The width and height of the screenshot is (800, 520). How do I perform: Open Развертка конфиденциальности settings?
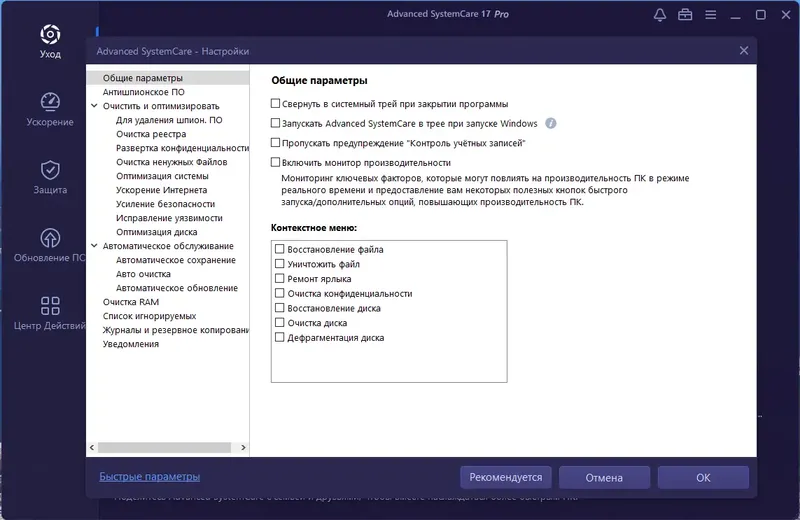[x=182, y=148]
